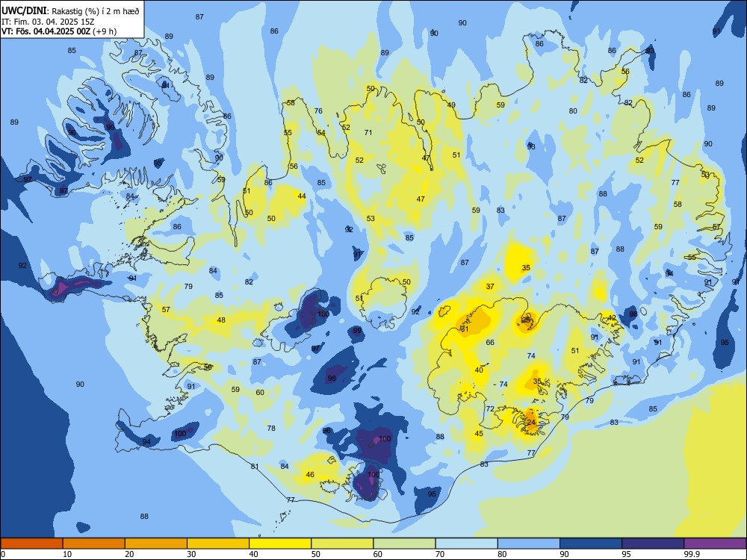Click the title 'UWC/DINI: Rakastig (%) í 2 m hæð'
Image resolution: width=747 pixels, height=560 pixels.
(70, 10)
